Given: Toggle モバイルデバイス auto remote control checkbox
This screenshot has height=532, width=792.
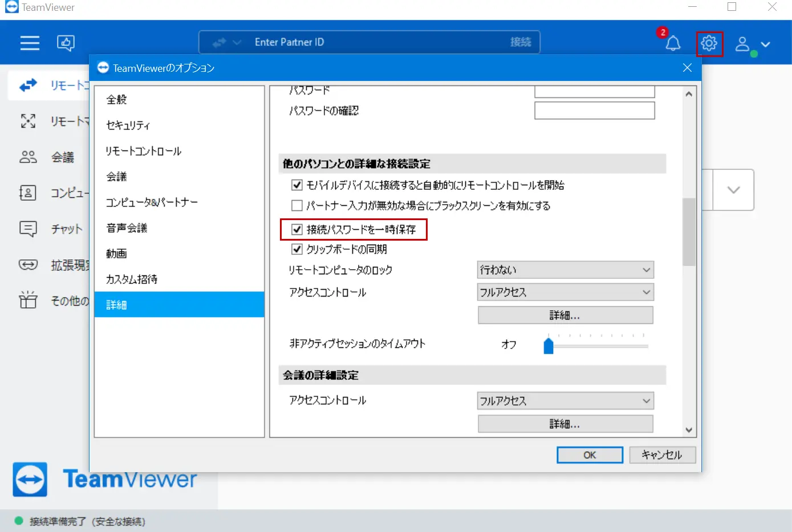Looking at the screenshot, I should pos(297,185).
